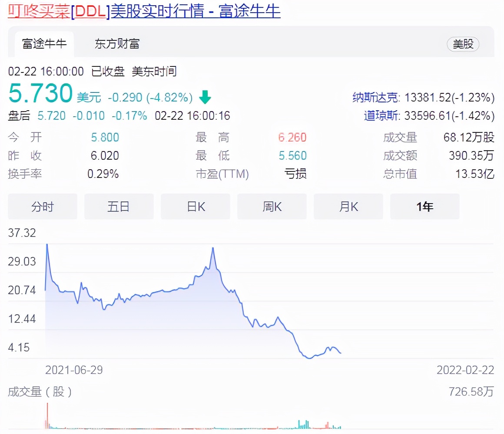Click the 2021-06-29 start date label
Viewport: 504px width, 434px height.
coord(74,370)
